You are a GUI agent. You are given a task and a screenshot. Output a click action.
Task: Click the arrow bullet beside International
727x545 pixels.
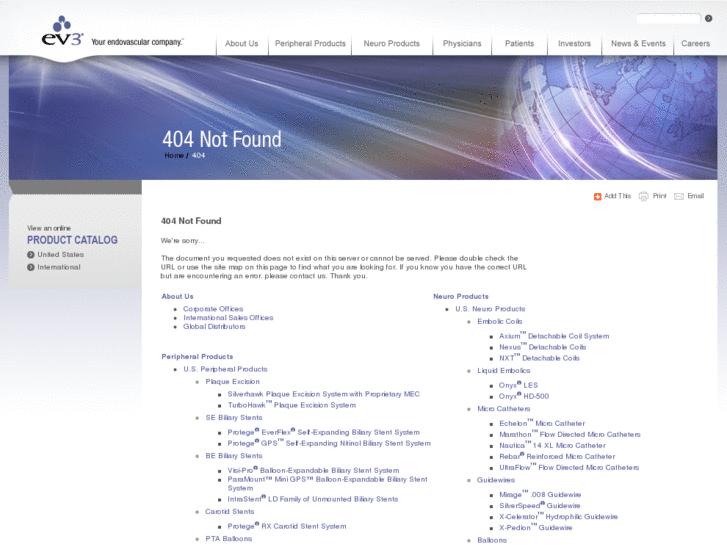coord(31,267)
